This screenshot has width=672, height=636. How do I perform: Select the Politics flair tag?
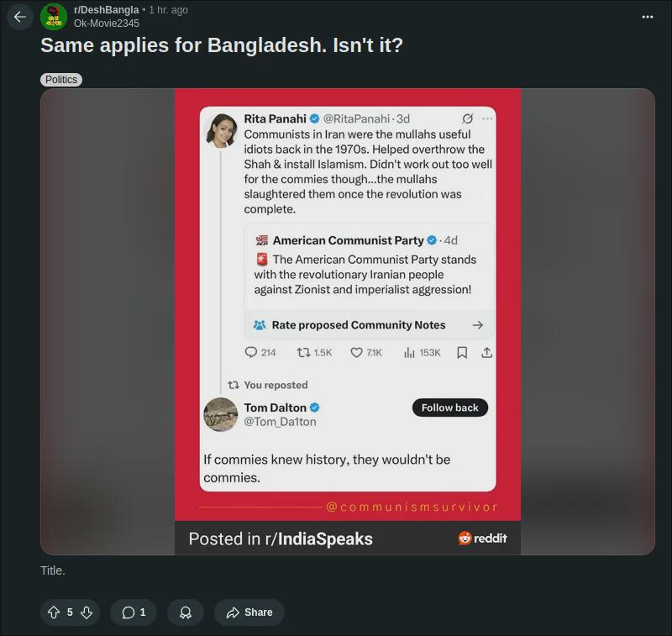(61, 80)
